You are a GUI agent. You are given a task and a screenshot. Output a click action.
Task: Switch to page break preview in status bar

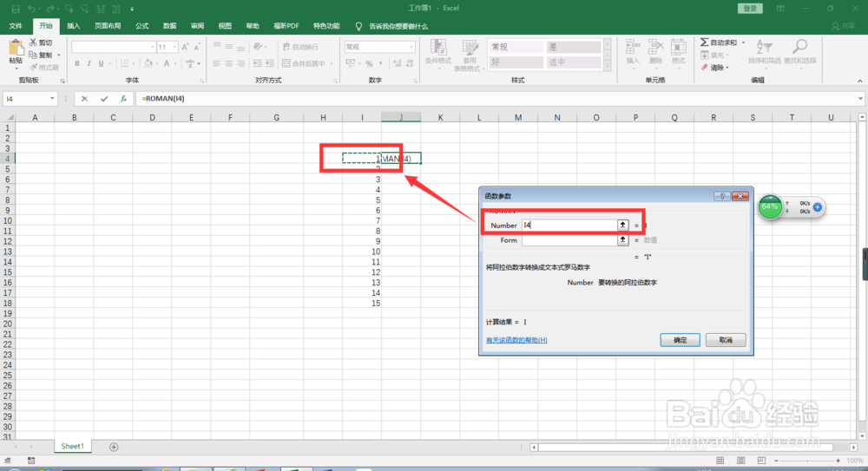(762, 461)
